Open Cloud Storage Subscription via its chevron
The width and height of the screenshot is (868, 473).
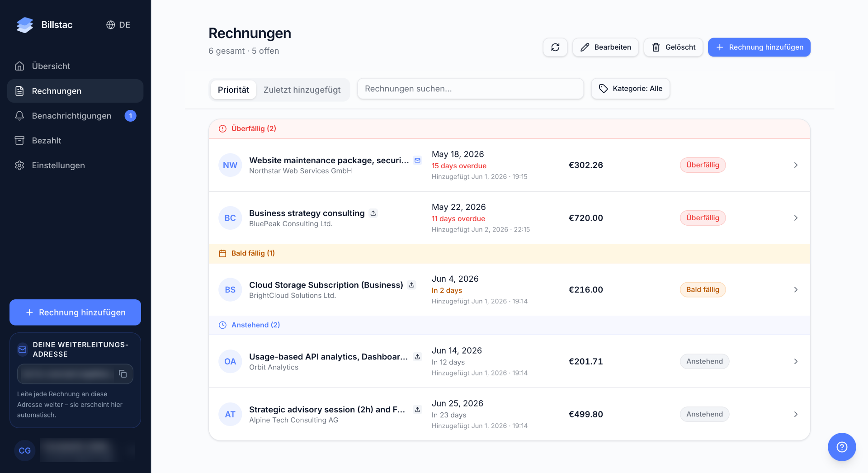pyautogui.click(x=796, y=290)
